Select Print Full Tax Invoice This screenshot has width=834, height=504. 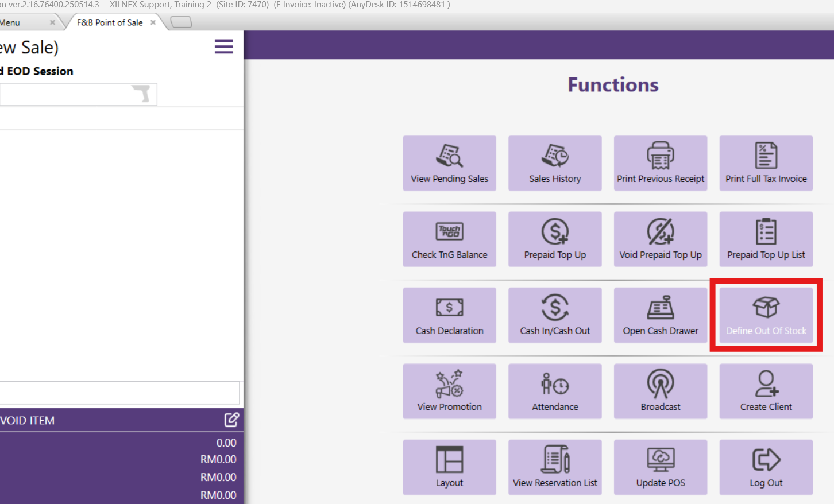[766, 164]
